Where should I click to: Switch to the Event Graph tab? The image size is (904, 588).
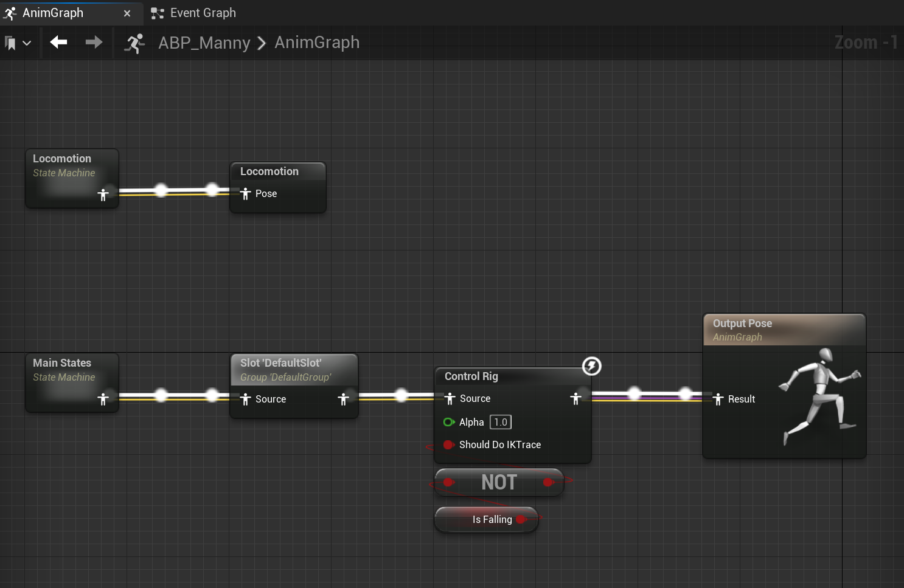pyautogui.click(x=193, y=13)
